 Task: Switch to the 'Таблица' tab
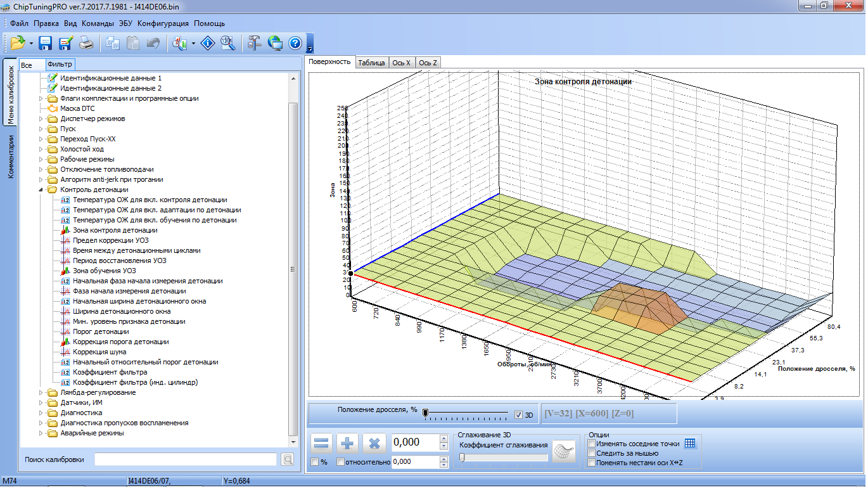coord(371,63)
